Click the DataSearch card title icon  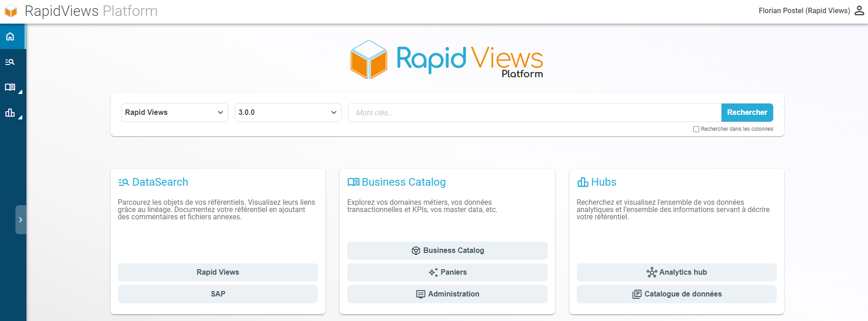(x=124, y=183)
